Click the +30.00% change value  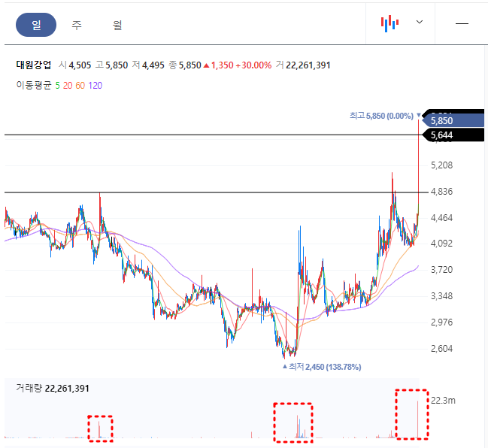[x=253, y=65]
